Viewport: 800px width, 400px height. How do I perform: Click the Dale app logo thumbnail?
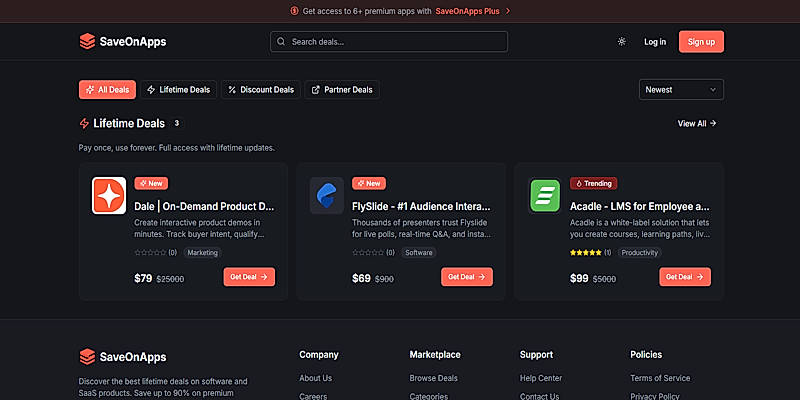pos(109,195)
